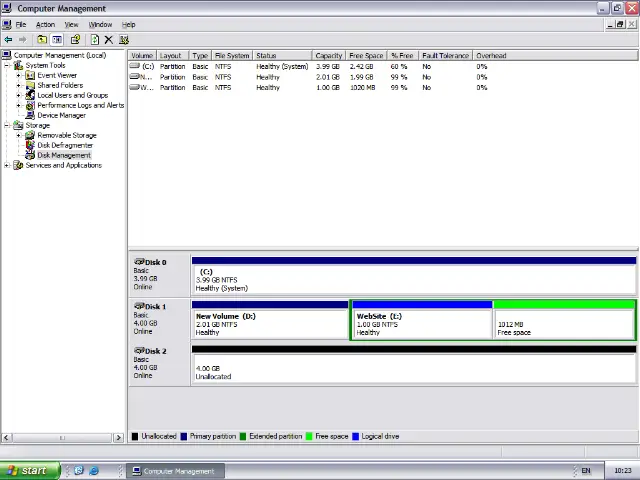Expand Performance Logs and Alerts node
640x480 pixels.
(x=18, y=105)
